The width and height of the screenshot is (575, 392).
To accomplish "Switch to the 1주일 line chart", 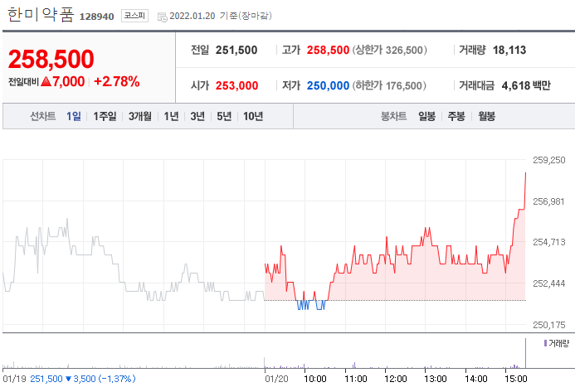I will tap(105, 116).
